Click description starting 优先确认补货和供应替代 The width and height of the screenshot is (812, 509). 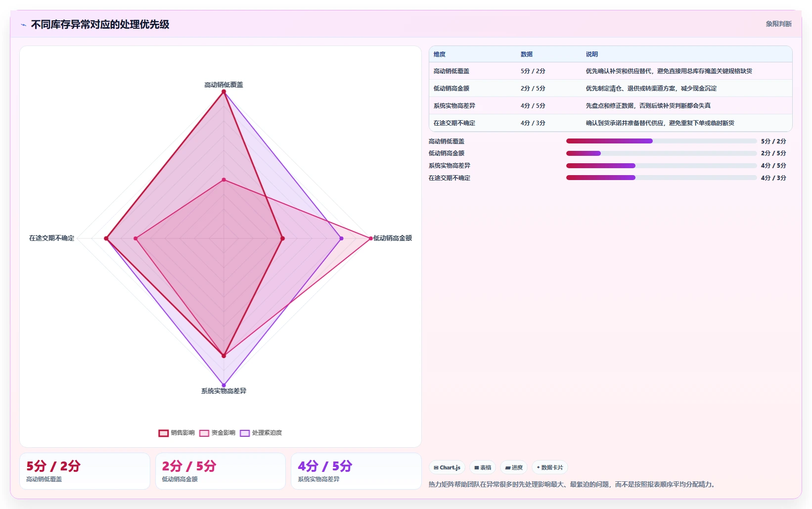coord(669,71)
